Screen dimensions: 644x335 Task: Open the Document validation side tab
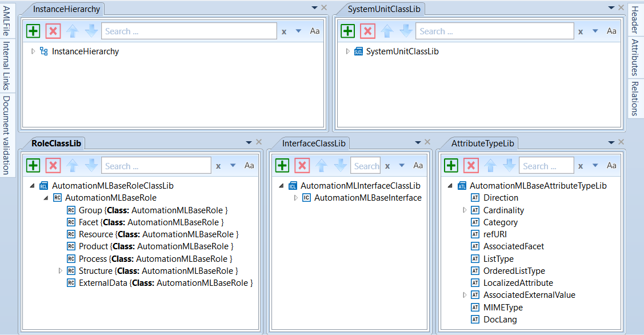(x=6, y=135)
